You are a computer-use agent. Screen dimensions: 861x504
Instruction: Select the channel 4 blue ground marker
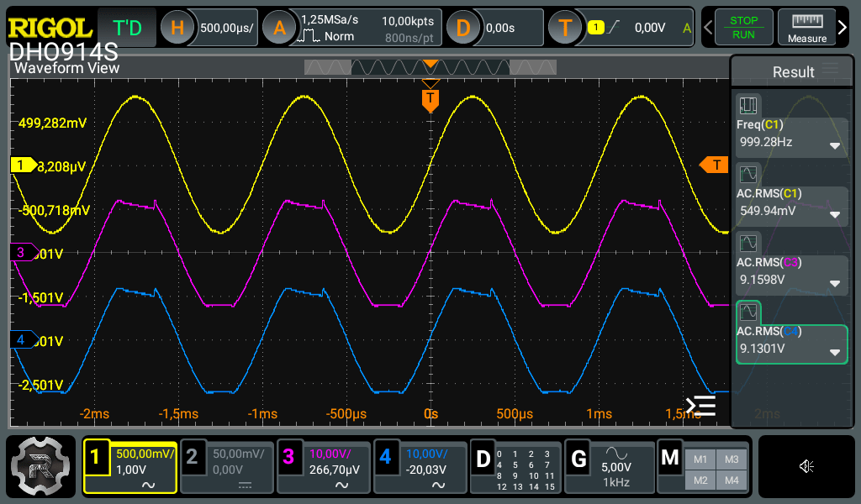(23, 339)
